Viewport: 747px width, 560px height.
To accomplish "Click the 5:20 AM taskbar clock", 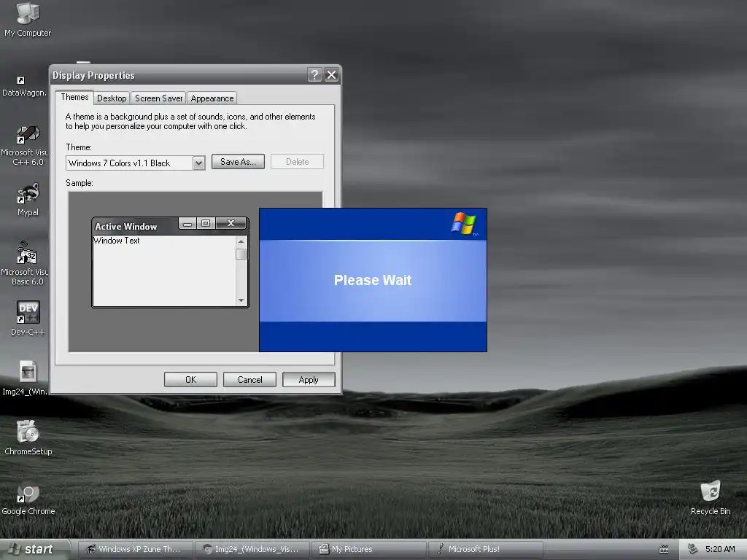I will coord(720,549).
